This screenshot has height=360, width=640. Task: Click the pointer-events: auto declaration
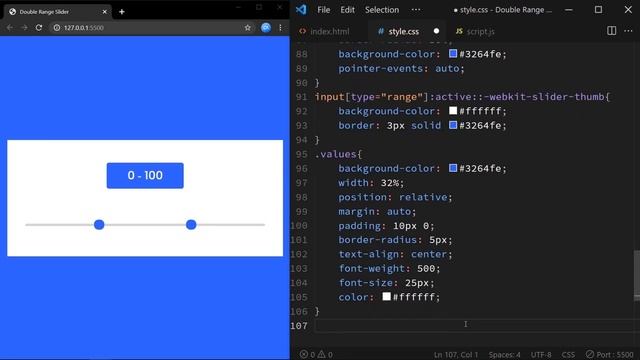pyautogui.click(x=401, y=69)
